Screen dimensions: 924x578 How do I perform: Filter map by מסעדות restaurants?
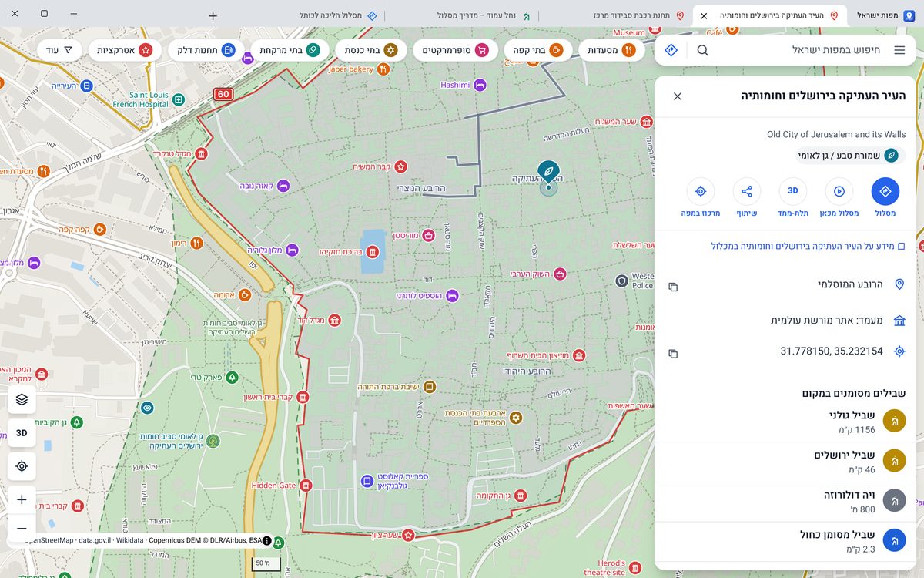point(610,50)
